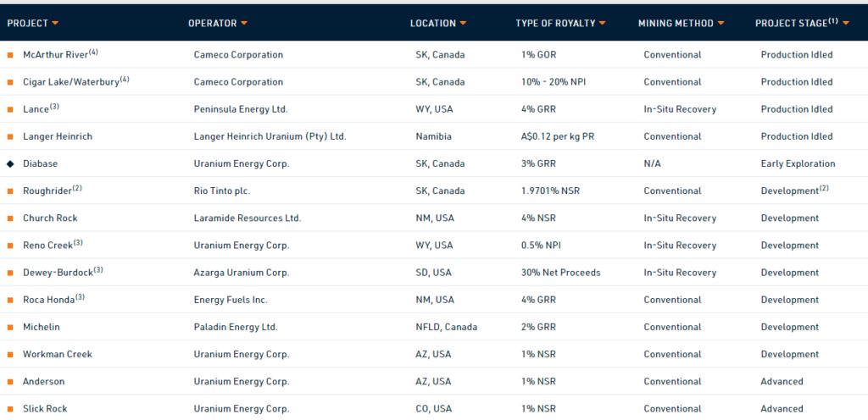
Task: Click the Namibia location cell
Action: [x=433, y=136]
